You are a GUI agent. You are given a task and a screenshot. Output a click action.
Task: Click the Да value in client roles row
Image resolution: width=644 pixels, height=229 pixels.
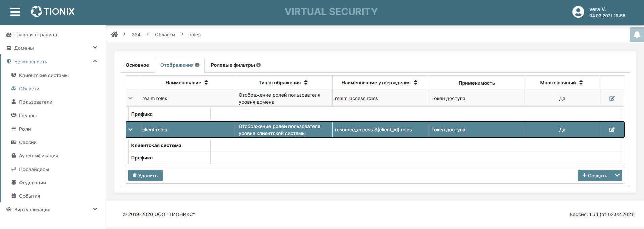pyautogui.click(x=562, y=130)
